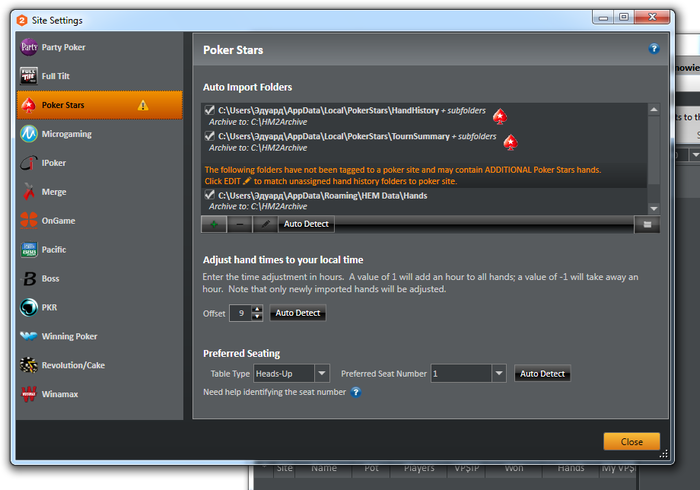Open the Table Type dropdown

click(322, 374)
